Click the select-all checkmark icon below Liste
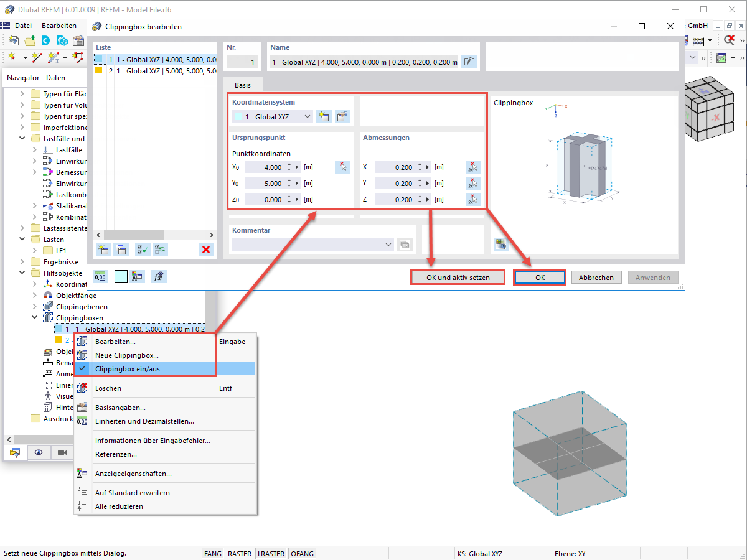This screenshot has height=560, width=747. click(143, 250)
